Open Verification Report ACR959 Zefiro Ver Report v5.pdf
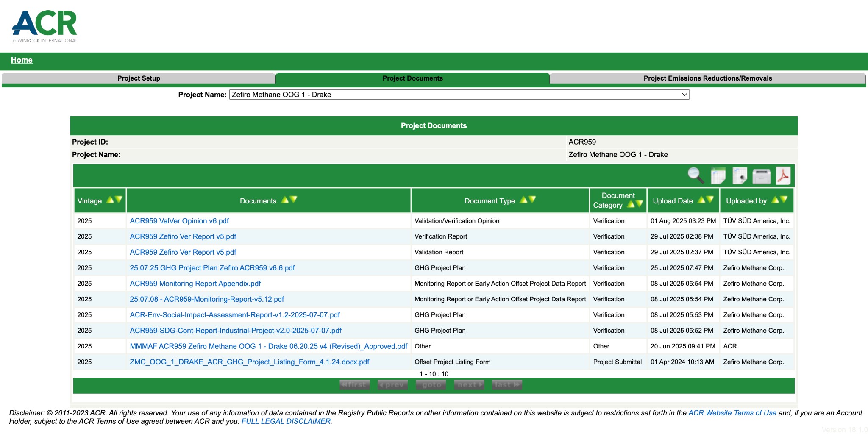The height and width of the screenshot is (434, 868). click(x=183, y=236)
